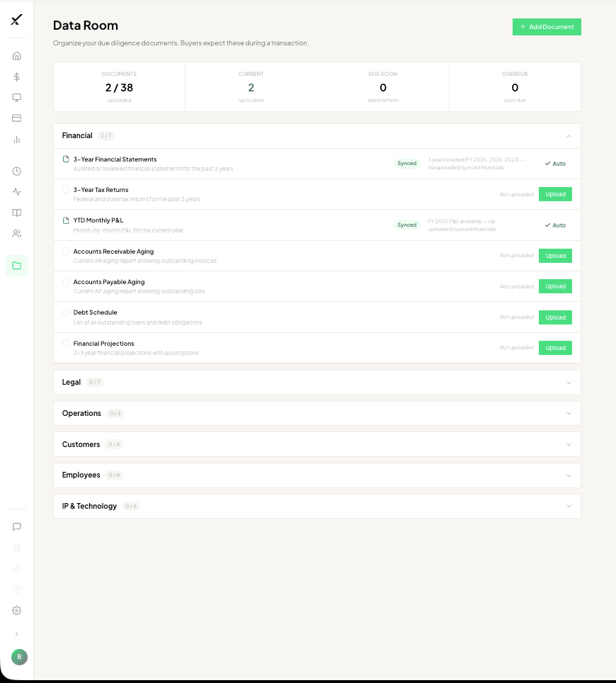Upload the Debt Schedule document

pos(555,317)
